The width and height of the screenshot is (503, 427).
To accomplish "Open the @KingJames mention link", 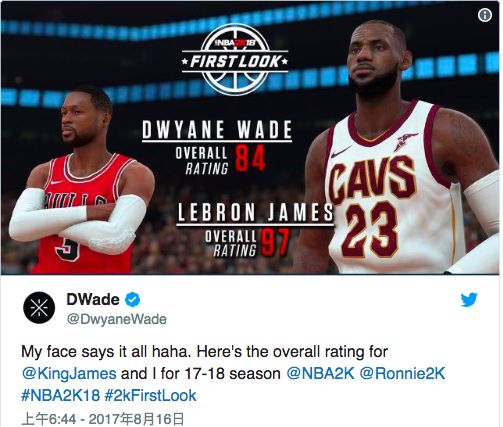I will [69, 373].
